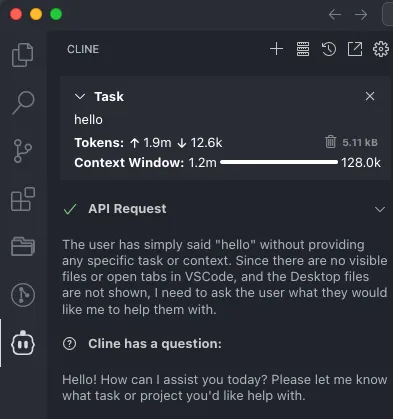Select the Cline robot icon

click(x=23, y=343)
